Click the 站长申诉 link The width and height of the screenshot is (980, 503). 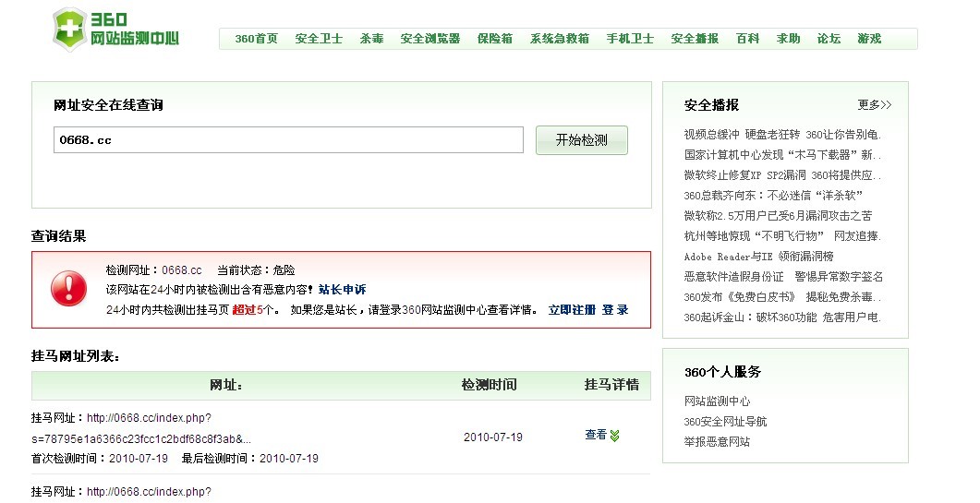(x=342, y=290)
